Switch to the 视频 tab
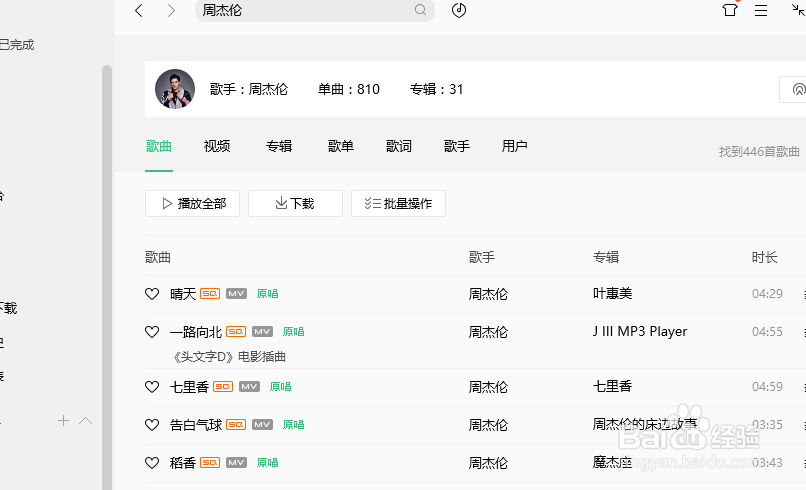The width and height of the screenshot is (806, 490). click(217, 146)
